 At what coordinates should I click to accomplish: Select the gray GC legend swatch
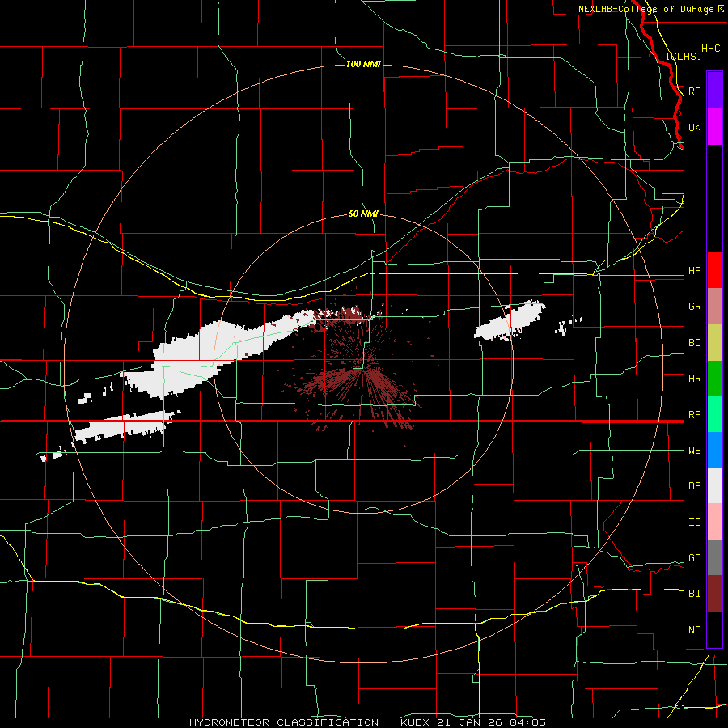[714, 557]
